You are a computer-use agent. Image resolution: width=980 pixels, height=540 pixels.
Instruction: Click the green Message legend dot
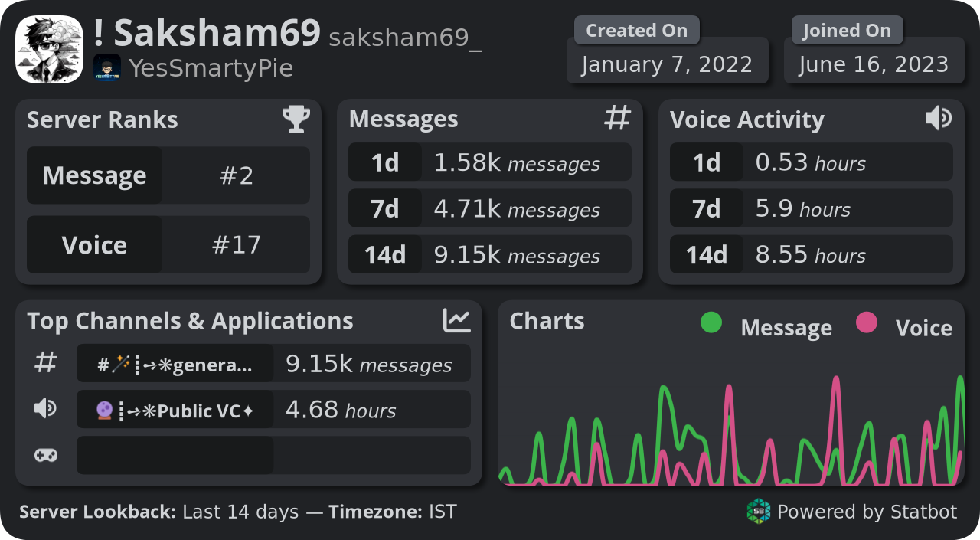coord(711,322)
